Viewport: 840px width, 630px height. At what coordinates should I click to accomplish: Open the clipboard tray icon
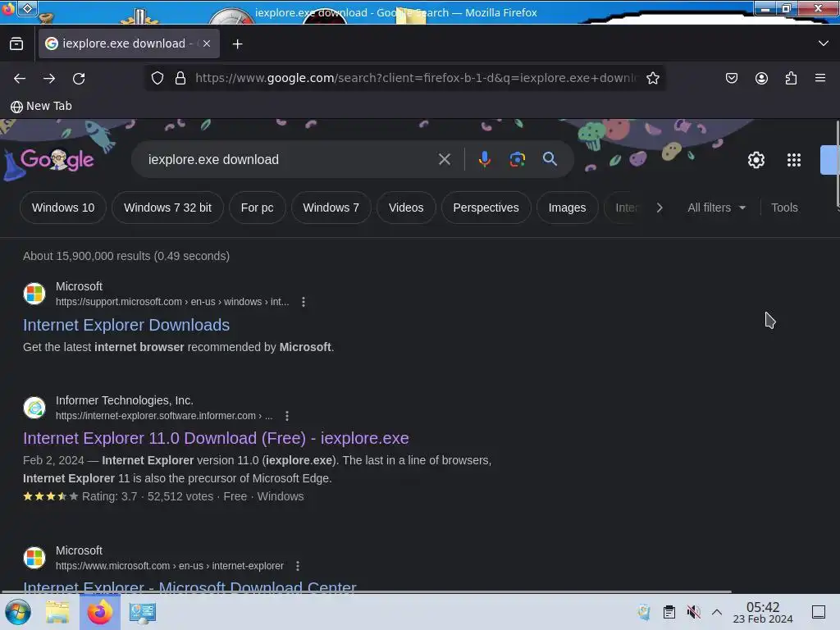point(669,612)
